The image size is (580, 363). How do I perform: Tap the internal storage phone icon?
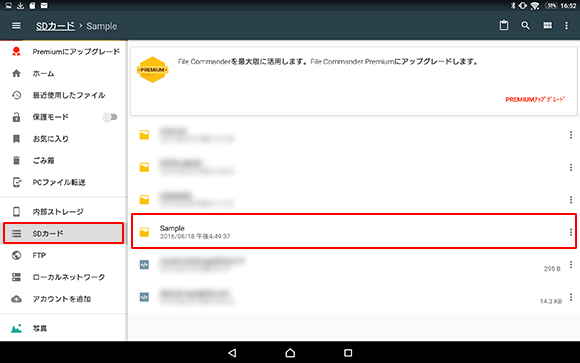[x=16, y=212]
